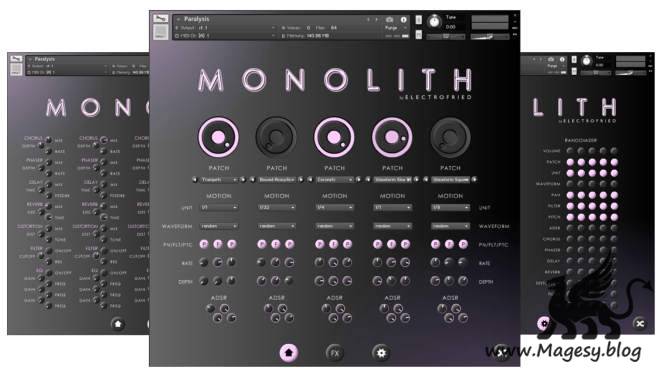Open the settings gear in center window footer
The height and width of the screenshot is (368, 660).
pos(381,352)
